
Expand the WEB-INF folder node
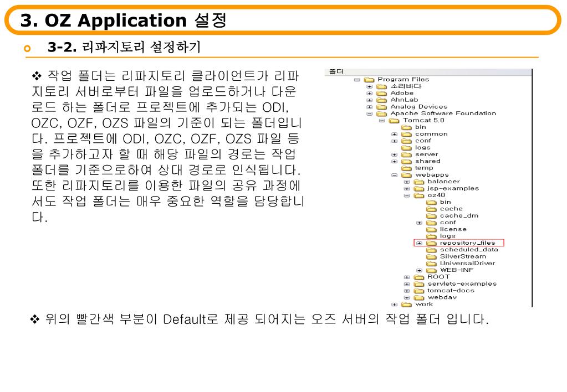pyautogui.click(x=419, y=270)
